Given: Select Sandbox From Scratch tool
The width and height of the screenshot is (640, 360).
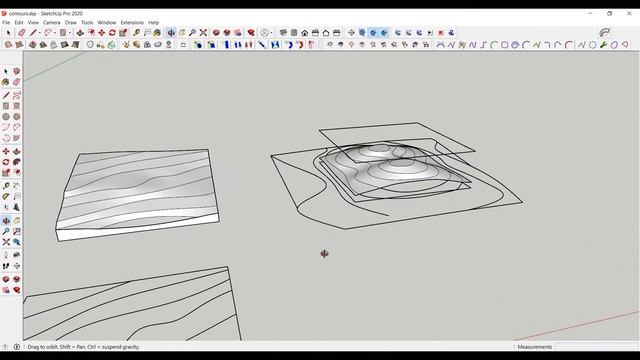Looking at the screenshot, I should tap(19, 44).
